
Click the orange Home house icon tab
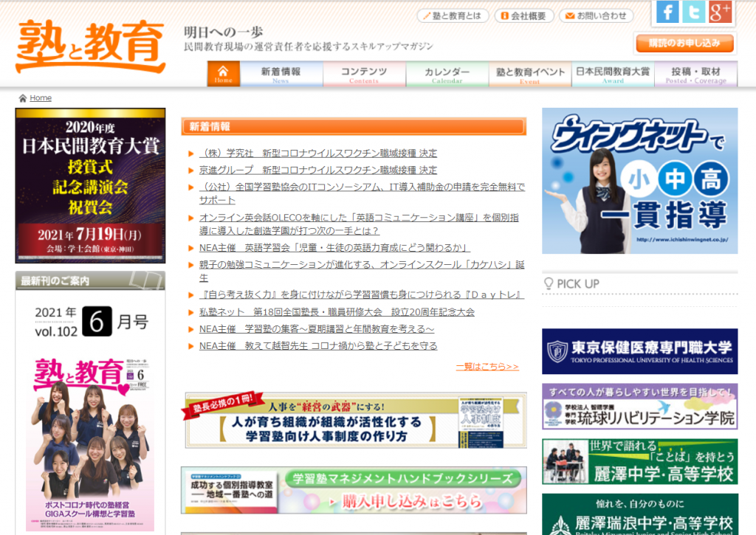pos(223,74)
